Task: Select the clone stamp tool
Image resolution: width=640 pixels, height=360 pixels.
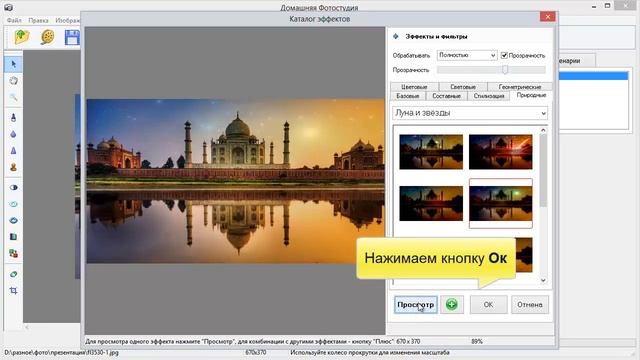Action: pyautogui.click(x=13, y=167)
